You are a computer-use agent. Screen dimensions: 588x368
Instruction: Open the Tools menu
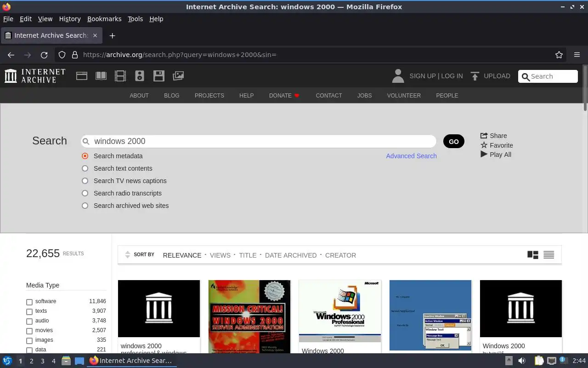point(135,19)
